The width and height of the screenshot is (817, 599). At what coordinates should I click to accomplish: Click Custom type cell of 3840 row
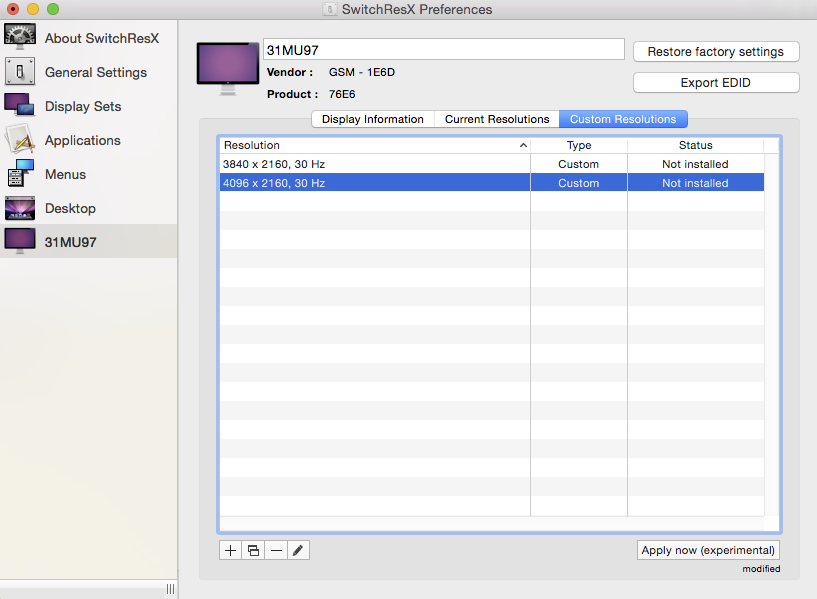[x=578, y=164]
